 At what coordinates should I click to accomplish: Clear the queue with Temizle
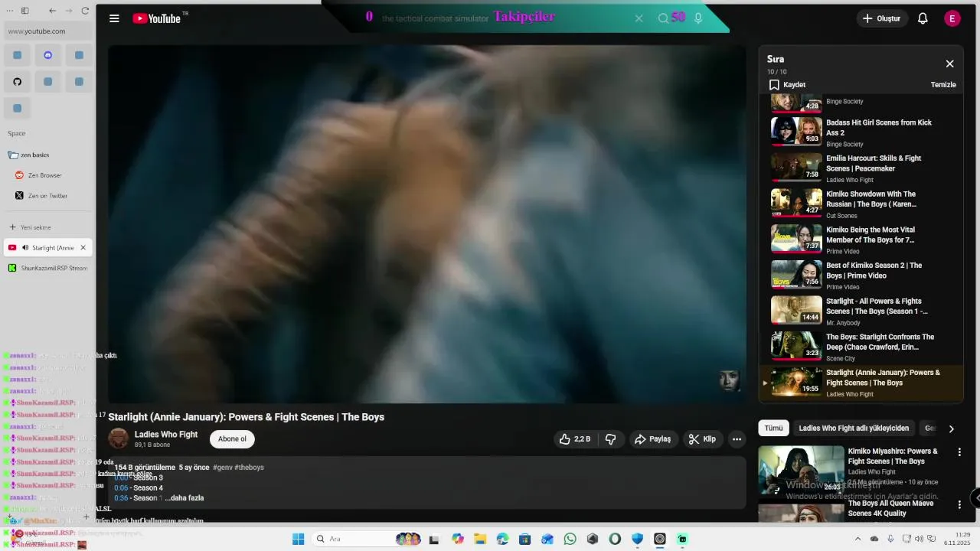[943, 85]
